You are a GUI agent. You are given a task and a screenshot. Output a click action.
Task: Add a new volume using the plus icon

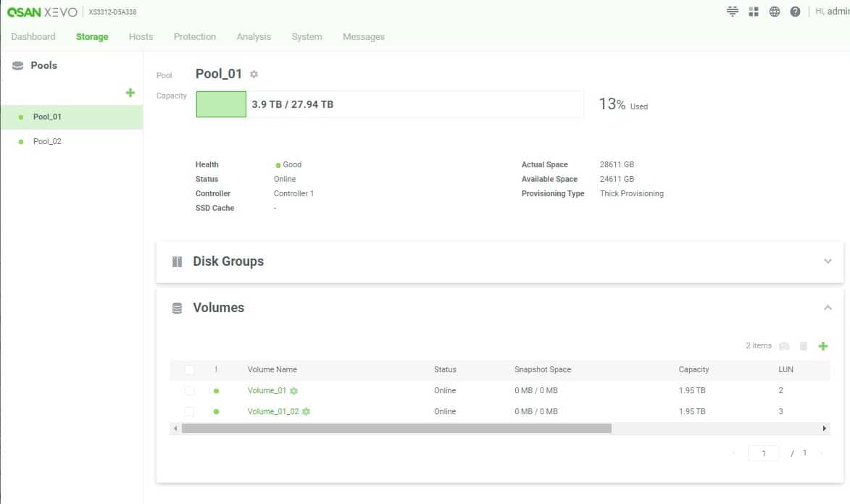click(823, 346)
